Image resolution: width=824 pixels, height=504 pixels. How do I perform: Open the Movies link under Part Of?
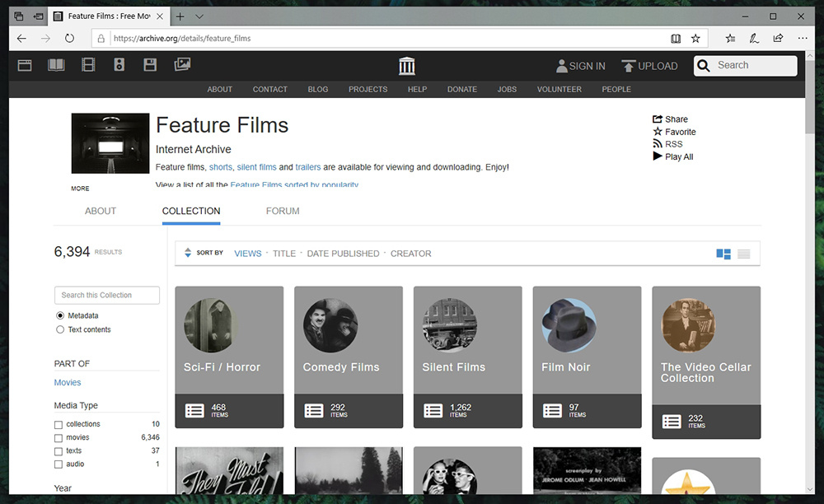tap(68, 383)
